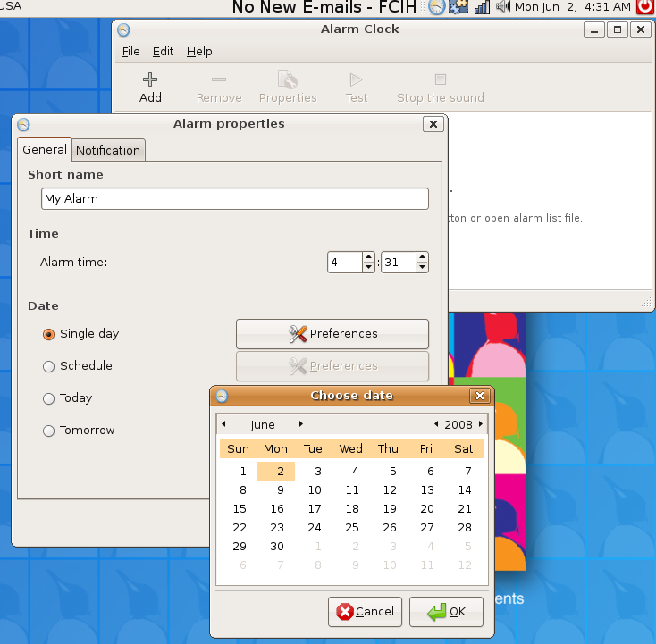Click the Add alarm toolbar icon

click(x=150, y=88)
